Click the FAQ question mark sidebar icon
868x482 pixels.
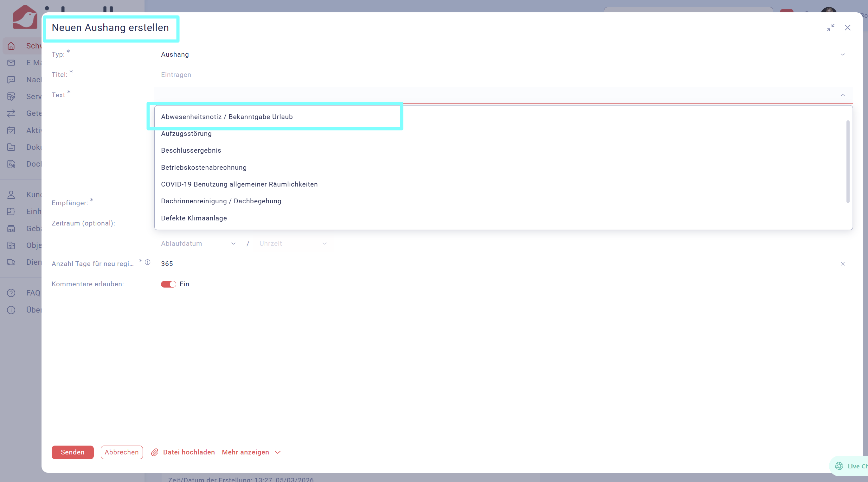click(11, 293)
